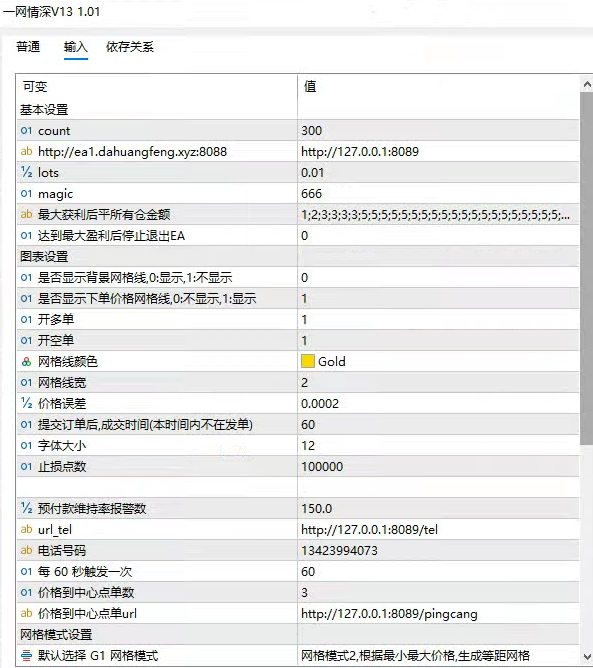The image size is (593, 668).
Task: Click the color-type icon beside 网格线颜色
Action: click(26, 362)
